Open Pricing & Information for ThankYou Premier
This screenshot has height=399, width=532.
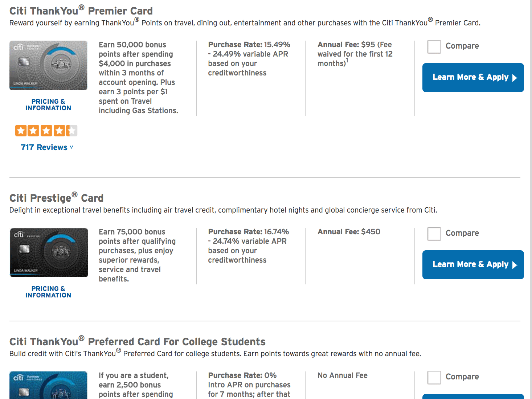[48, 105]
